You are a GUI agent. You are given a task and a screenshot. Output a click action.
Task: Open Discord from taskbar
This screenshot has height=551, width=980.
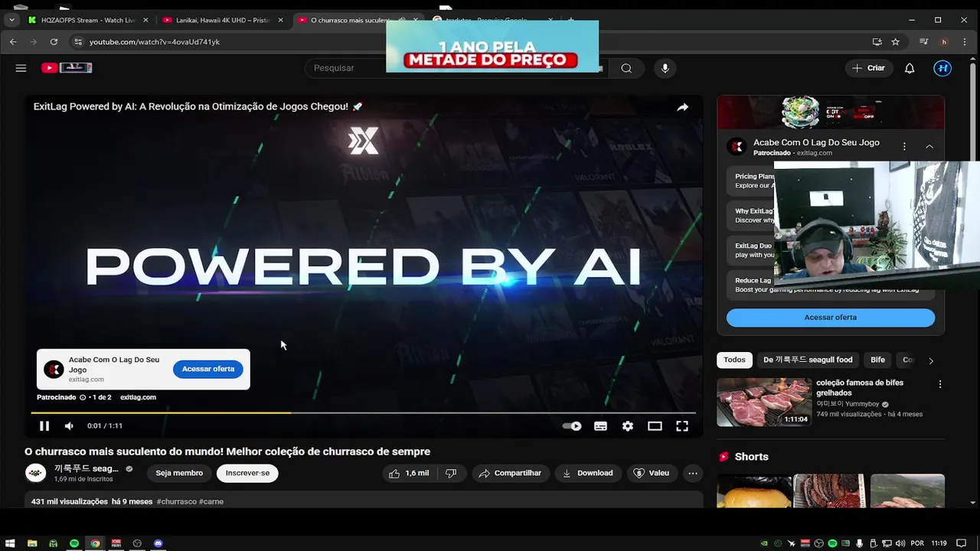pyautogui.click(x=158, y=543)
